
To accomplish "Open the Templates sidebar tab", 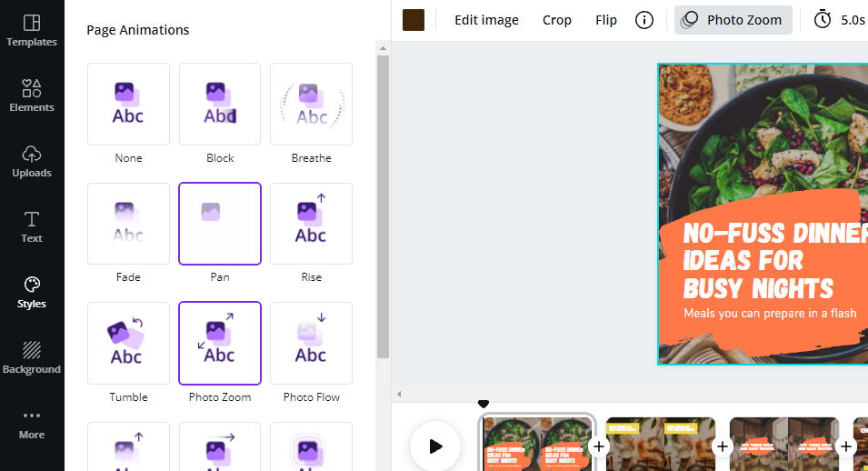I will click(32, 31).
